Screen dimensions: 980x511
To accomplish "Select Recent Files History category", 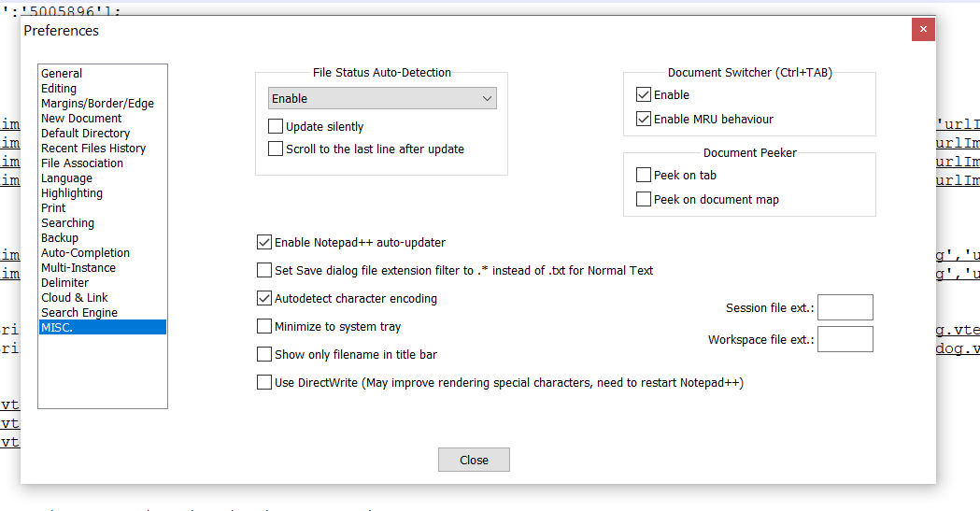I will 103,148.
